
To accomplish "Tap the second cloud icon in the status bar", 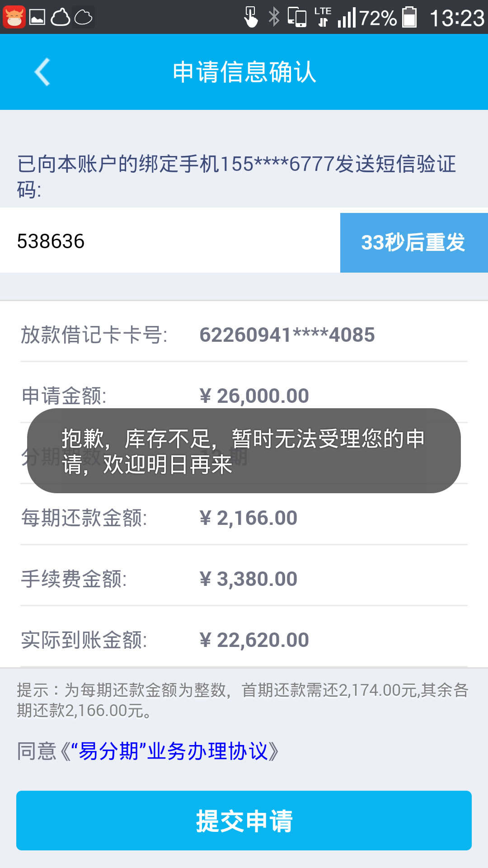I will [83, 17].
